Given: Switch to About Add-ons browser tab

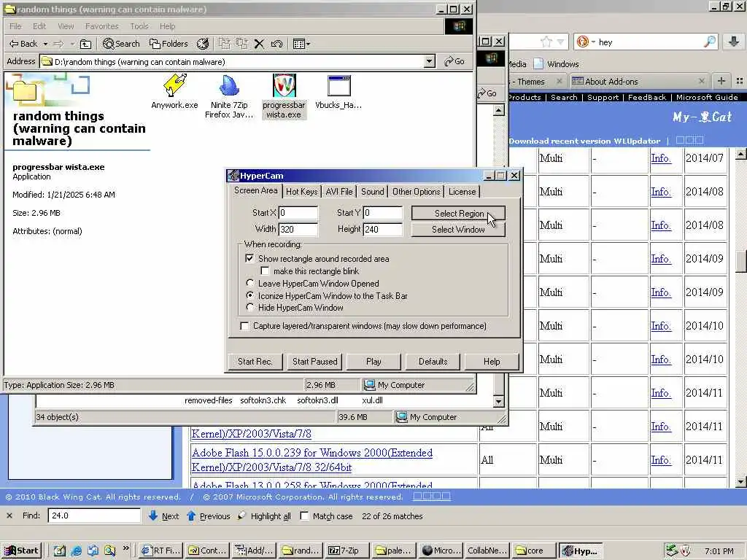Looking at the screenshot, I should tap(638, 82).
